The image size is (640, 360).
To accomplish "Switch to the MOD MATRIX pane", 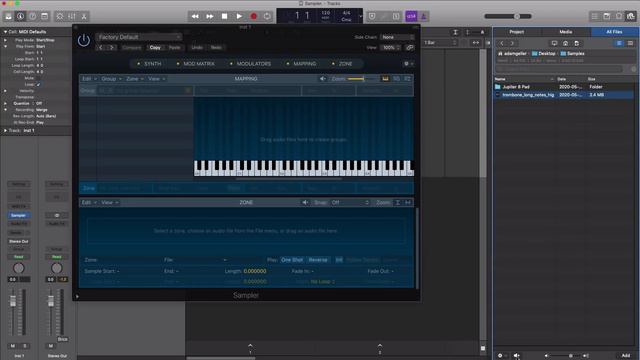I will pyautogui.click(x=196, y=64).
